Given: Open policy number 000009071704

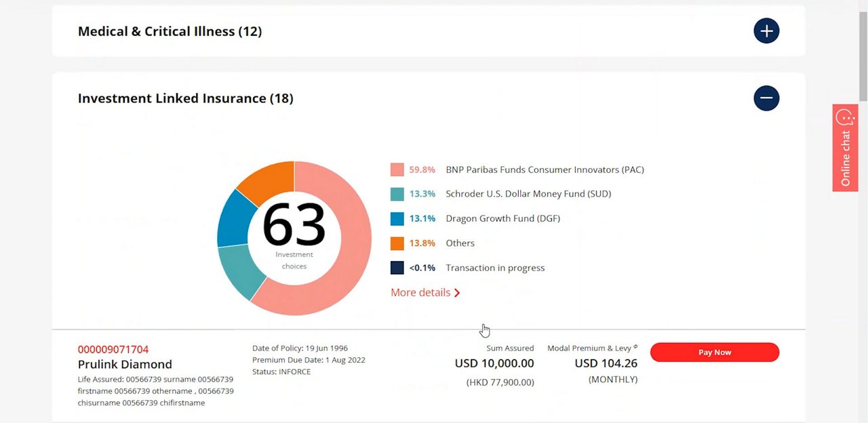Looking at the screenshot, I should click(113, 350).
